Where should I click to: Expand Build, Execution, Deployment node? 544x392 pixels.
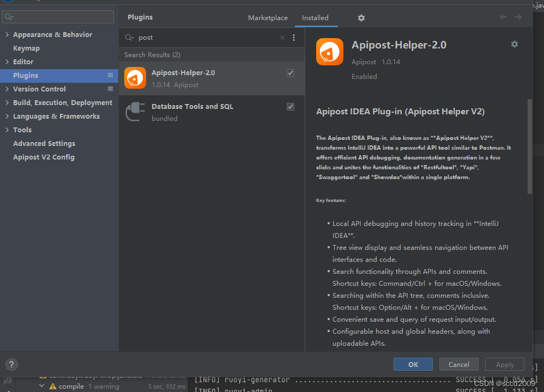click(x=7, y=102)
